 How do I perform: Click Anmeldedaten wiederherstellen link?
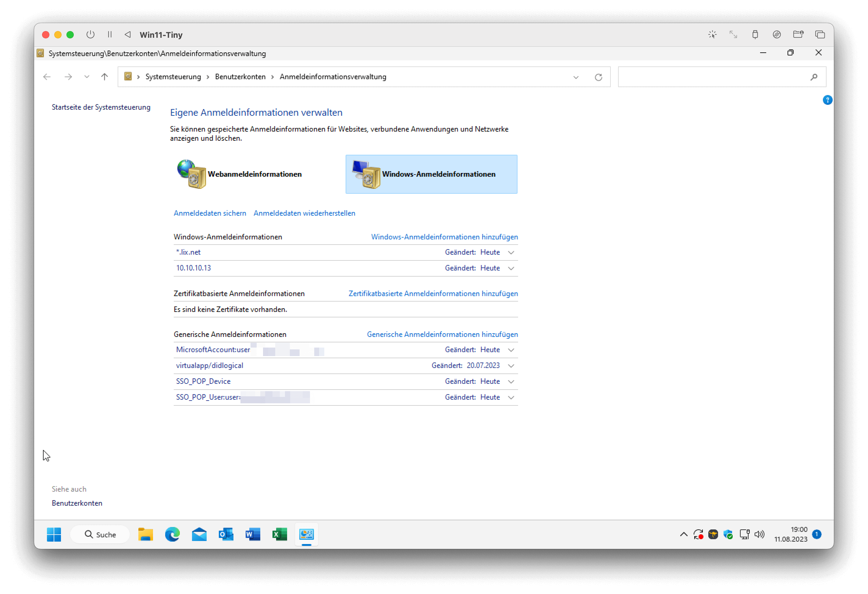coord(304,213)
